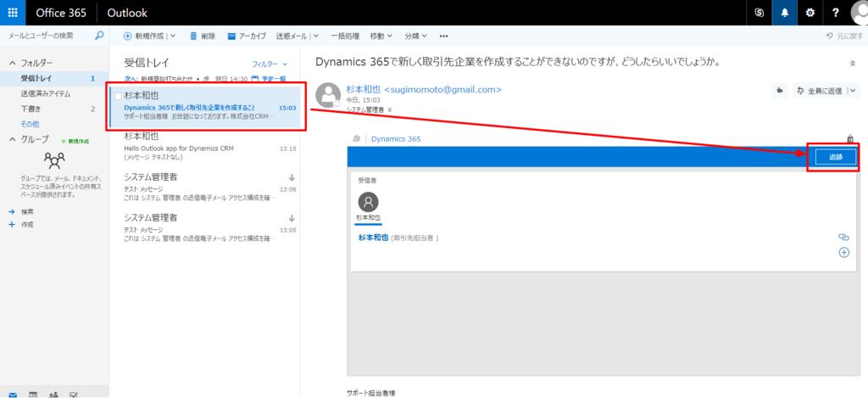Switch to Calendar via bottom icon

tap(33, 395)
